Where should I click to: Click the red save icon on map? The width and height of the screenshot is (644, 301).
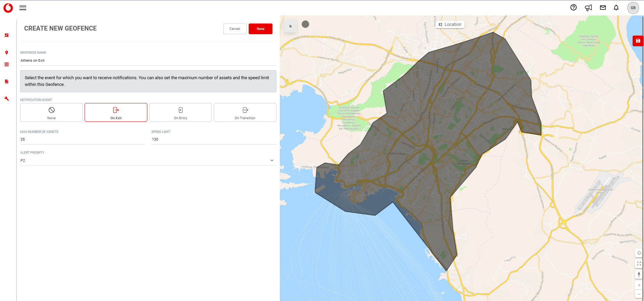click(x=638, y=41)
